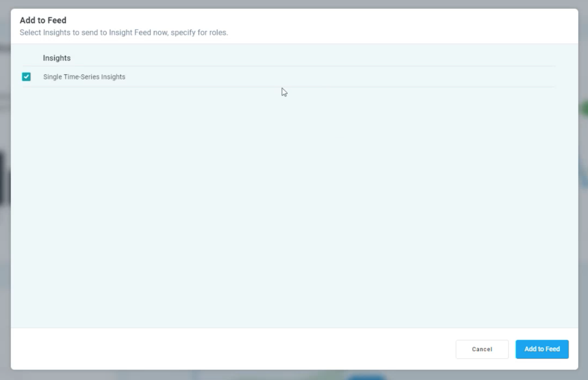Click the Add to Feed dialog title
Viewport: 588px width, 380px height.
click(43, 20)
